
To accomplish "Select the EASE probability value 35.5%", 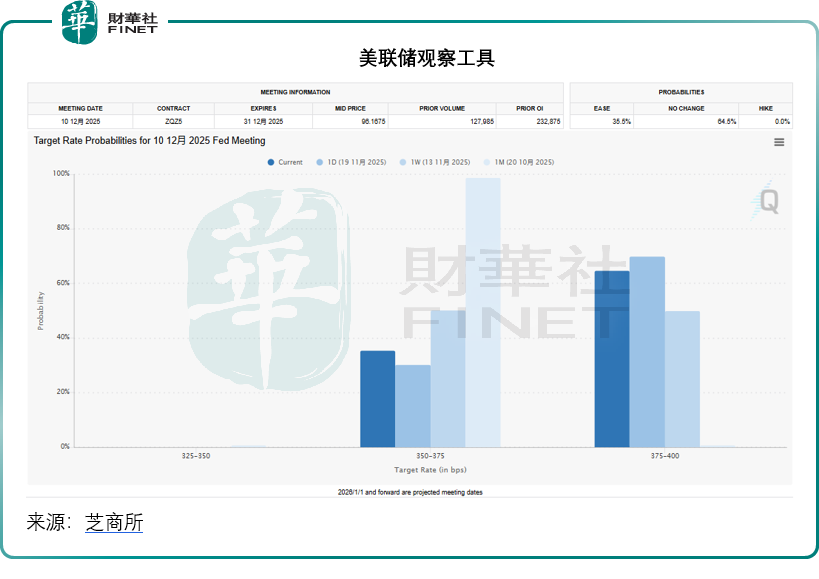I will tap(621, 121).
